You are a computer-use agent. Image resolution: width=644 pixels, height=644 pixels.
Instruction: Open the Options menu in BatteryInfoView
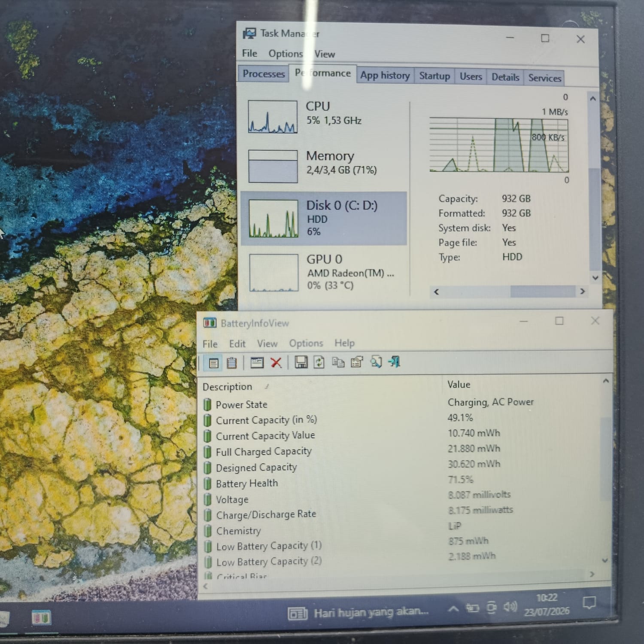(306, 343)
